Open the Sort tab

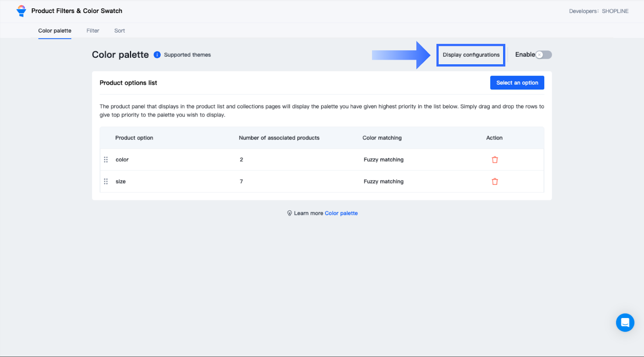pyautogui.click(x=120, y=31)
